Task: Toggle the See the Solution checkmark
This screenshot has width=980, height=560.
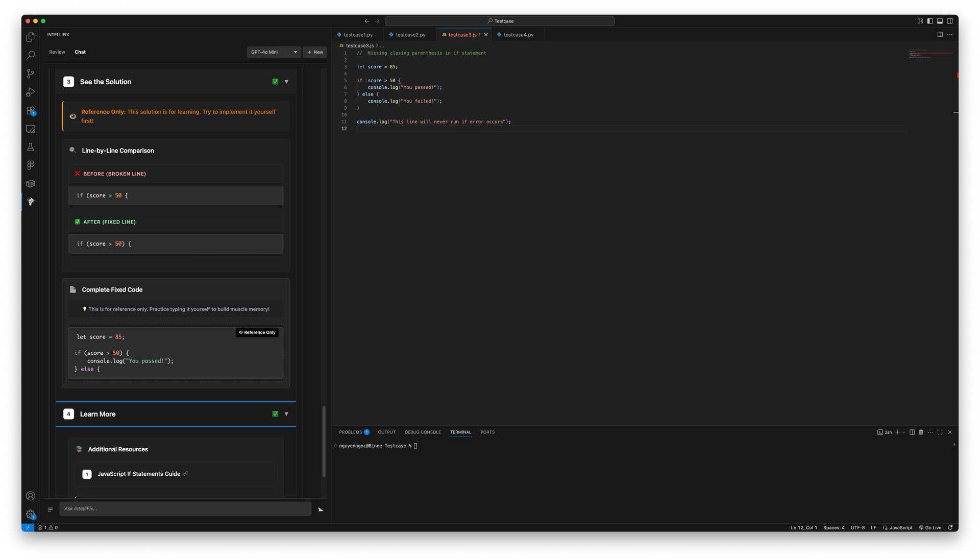Action: coord(275,82)
